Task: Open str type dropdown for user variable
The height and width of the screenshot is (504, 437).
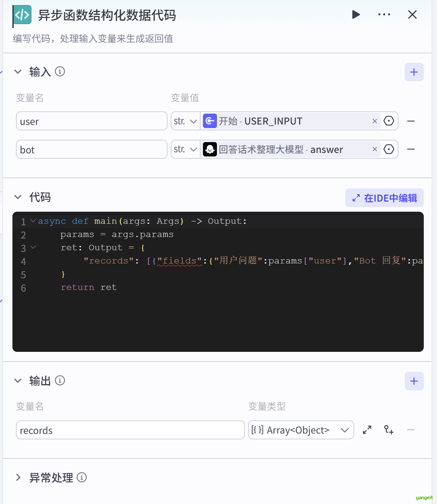Action: click(x=185, y=121)
